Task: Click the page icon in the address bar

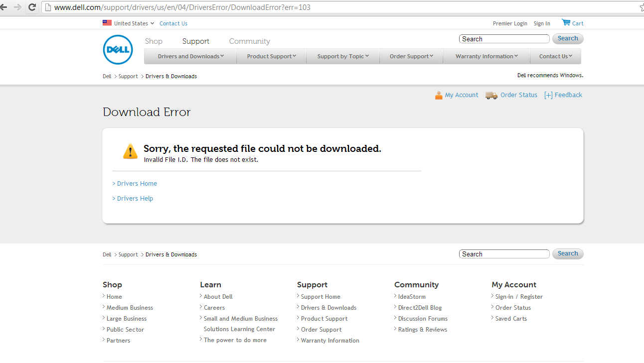Action: coord(48,7)
